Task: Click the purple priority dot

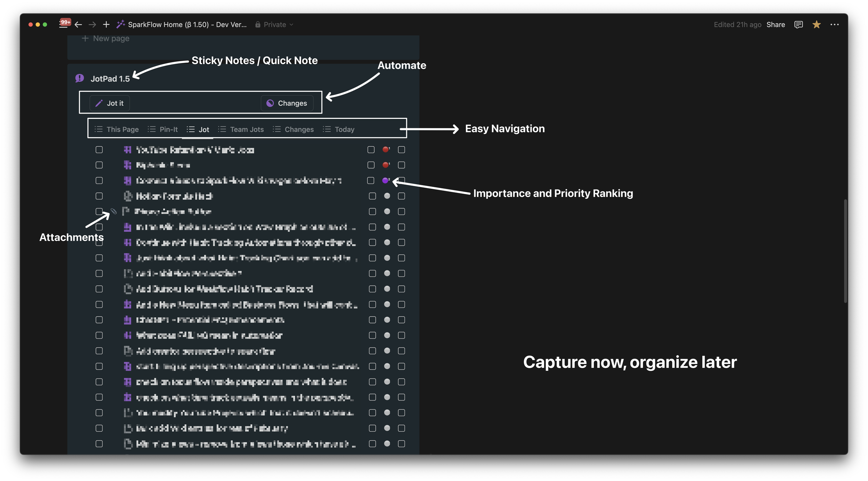Action: click(385, 180)
